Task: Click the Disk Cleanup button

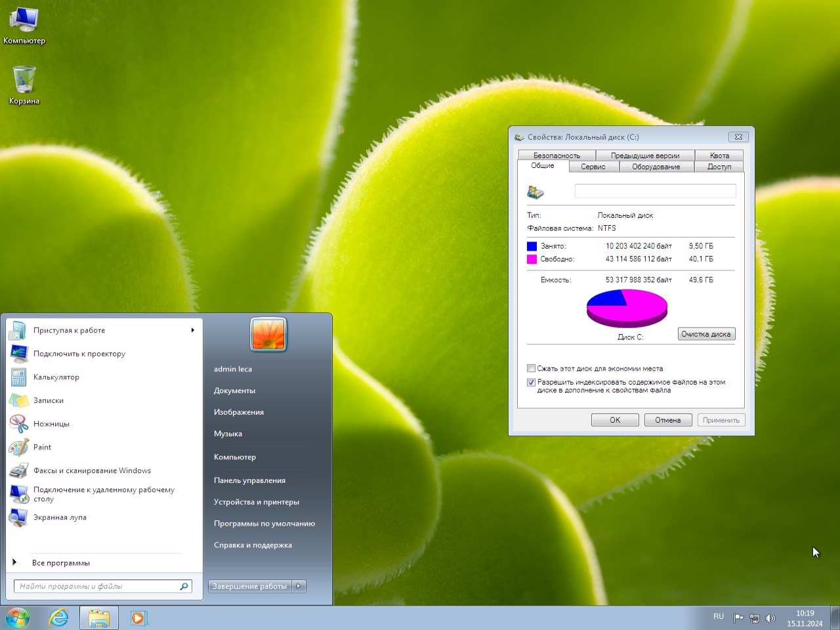Action: coord(706,334)
